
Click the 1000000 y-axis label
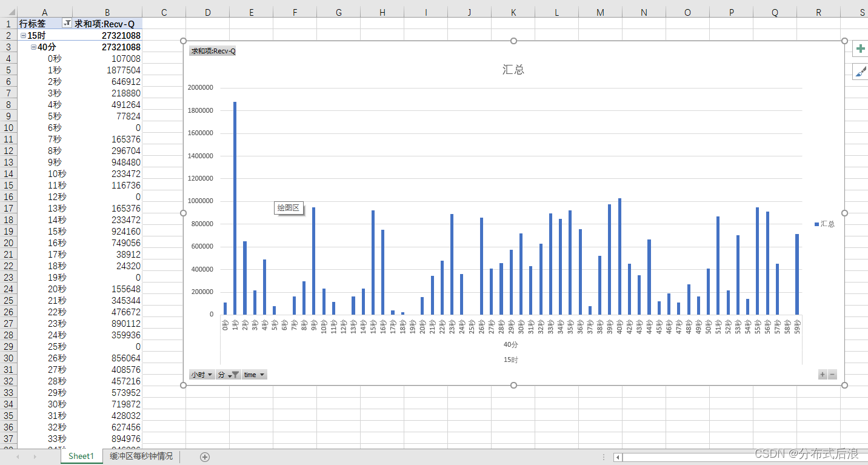201,201
